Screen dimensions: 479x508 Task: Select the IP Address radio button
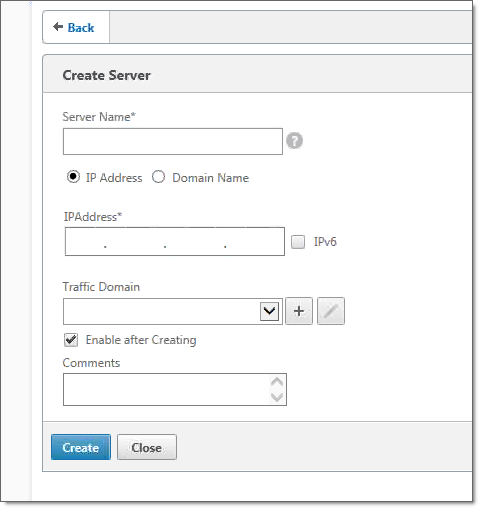(x=73, y=177)
